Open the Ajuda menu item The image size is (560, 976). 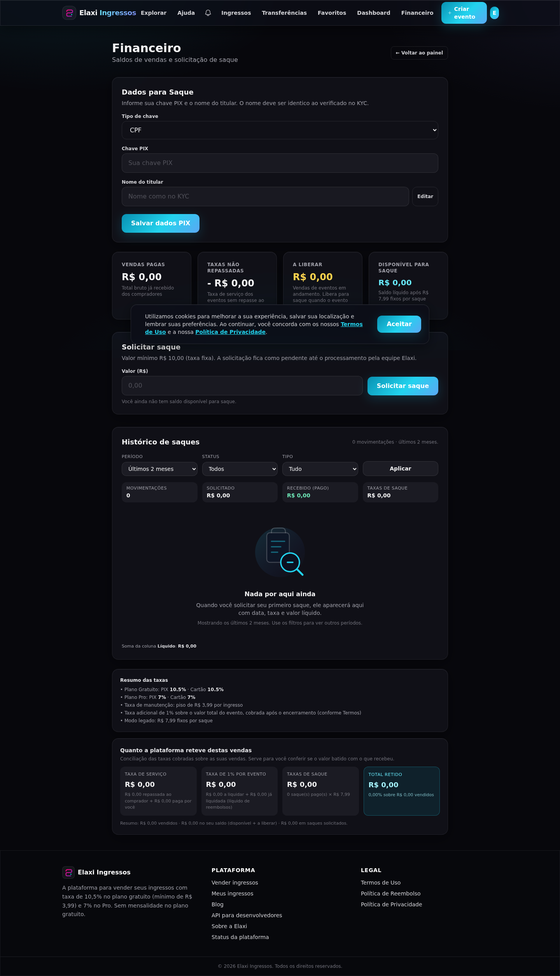click(186, 13)
